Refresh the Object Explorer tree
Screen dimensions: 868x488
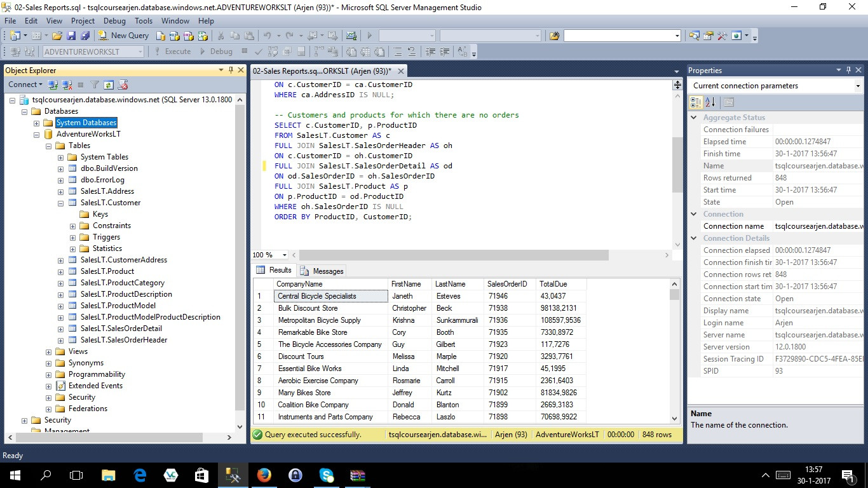(x=109, y=85)
